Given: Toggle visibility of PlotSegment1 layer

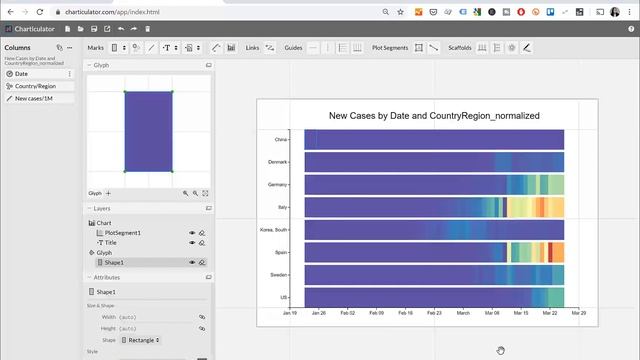Looking at the screenshot, I should [x=192, y=233].
